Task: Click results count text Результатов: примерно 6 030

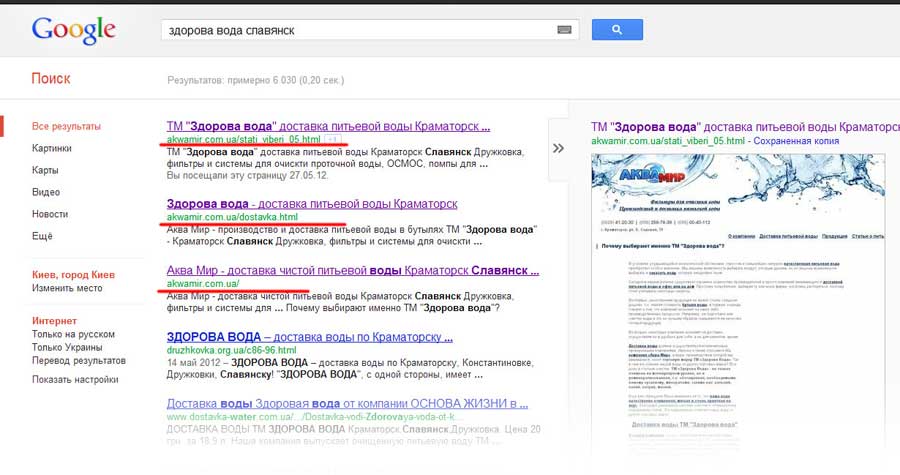Action: point(255,80)
